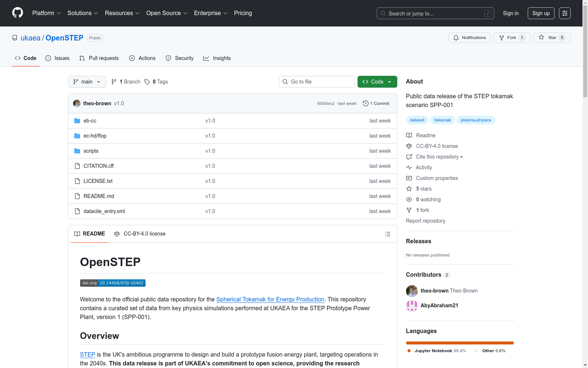
Task: Open the 1 Commit history link
Action: pos(376,103)
